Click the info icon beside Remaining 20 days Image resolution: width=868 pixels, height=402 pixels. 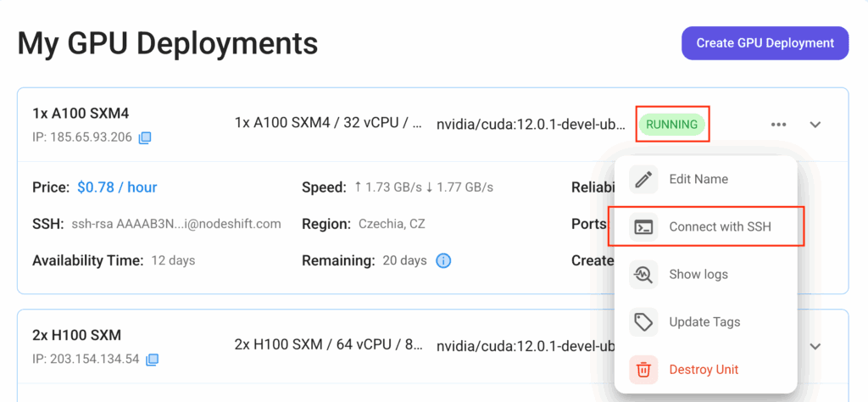443,260
